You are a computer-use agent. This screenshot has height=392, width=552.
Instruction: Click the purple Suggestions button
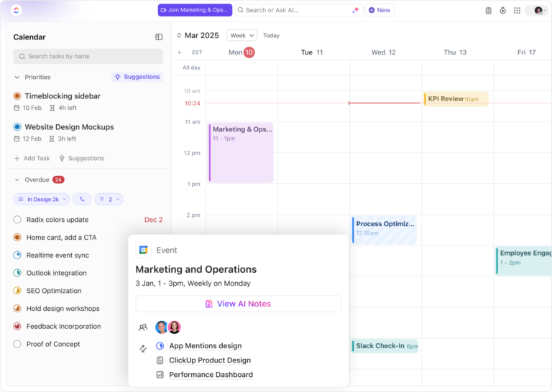click(137, 77)
